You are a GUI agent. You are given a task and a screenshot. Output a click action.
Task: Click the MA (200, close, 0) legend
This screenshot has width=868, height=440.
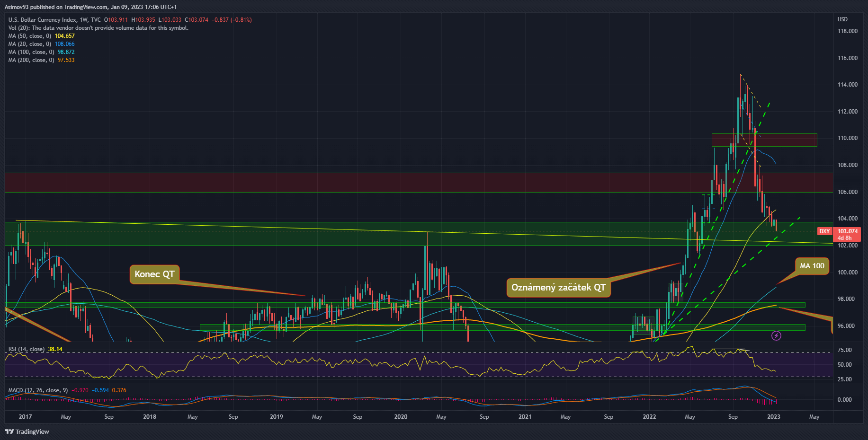point(31,60)
